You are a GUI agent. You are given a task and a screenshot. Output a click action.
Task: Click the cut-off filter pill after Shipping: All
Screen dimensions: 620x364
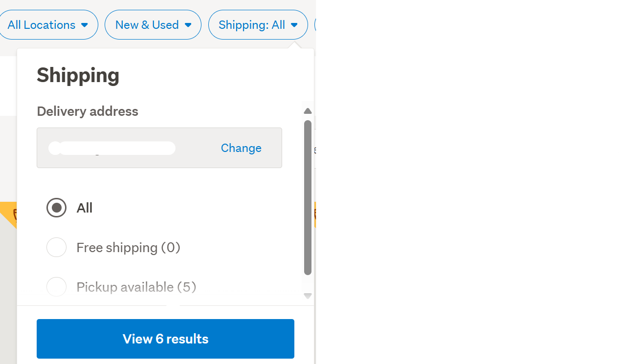pyautogui.click(x=315, y=25)
